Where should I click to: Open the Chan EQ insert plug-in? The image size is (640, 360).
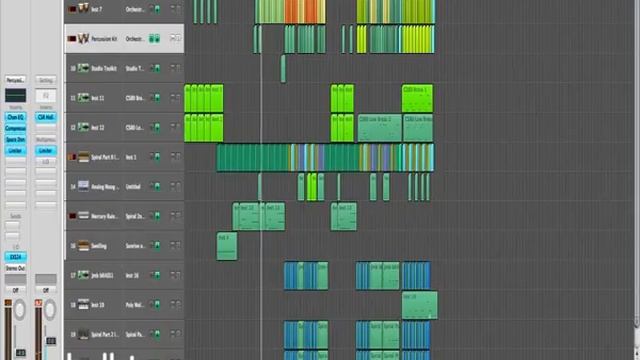(x=16, y=117)
